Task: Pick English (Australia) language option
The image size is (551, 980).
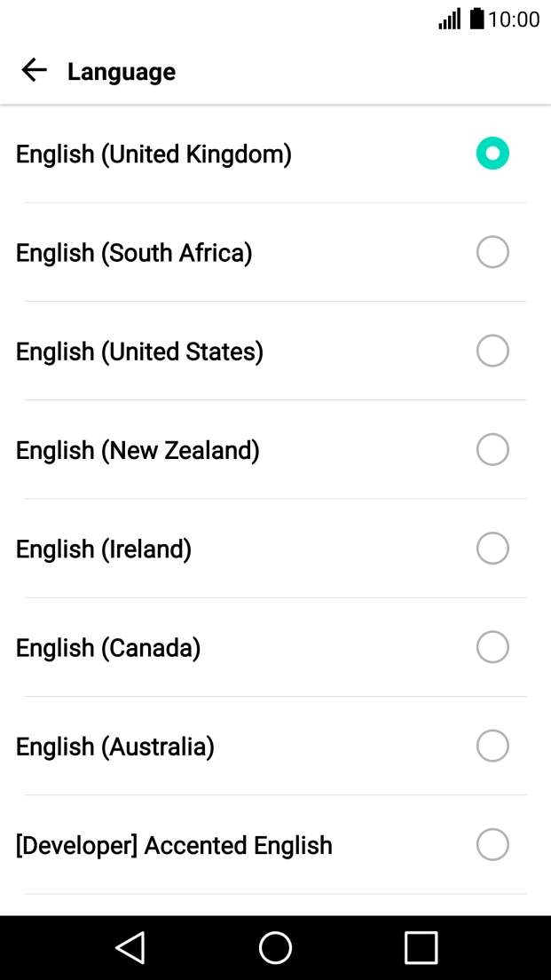Action: [492, 746]
